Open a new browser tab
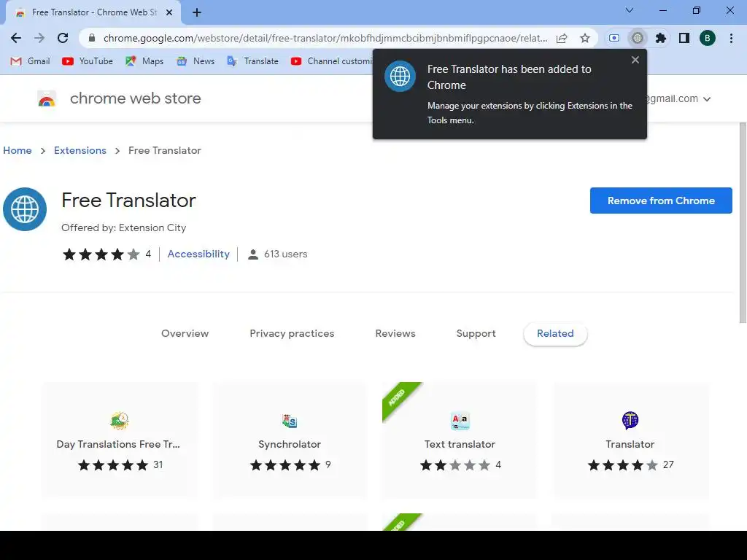Image resolution: width=747 pixels, height=560 pixels. (x=197, y=13)
